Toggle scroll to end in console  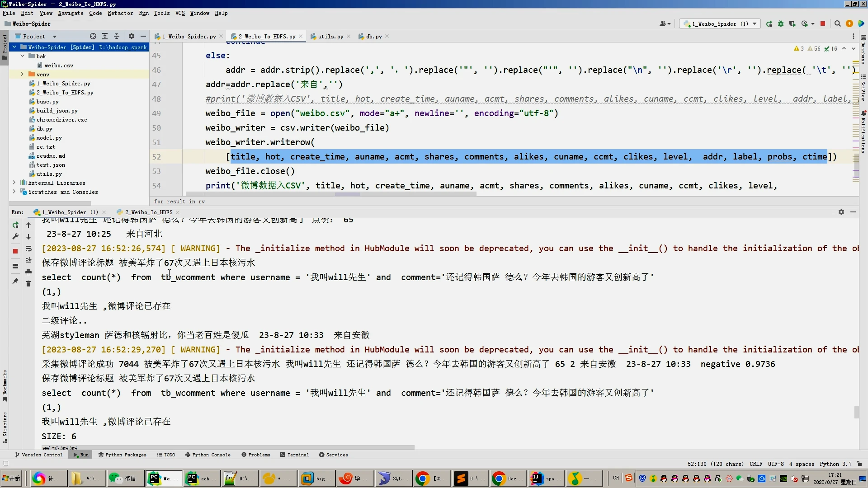28,260
